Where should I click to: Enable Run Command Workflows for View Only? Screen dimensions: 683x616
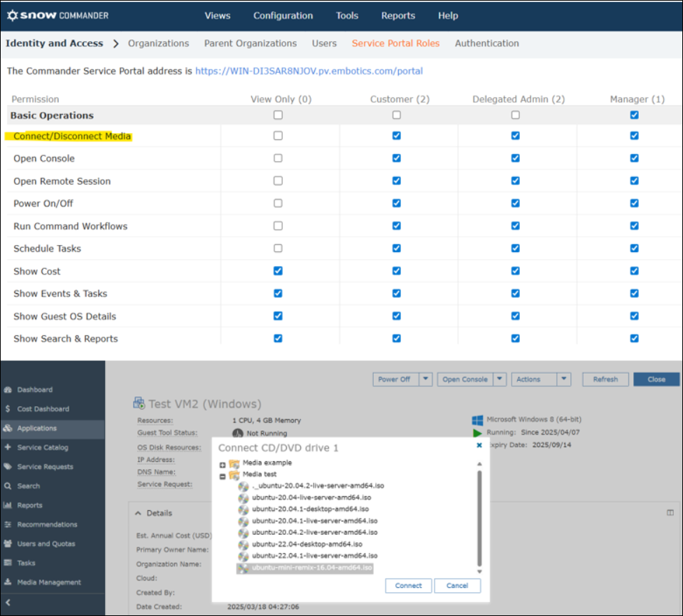click(278, 225)
